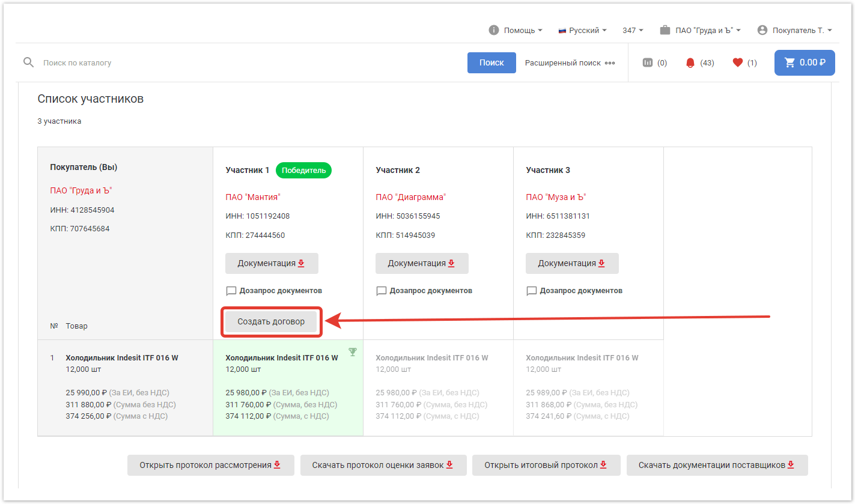855x504 pixels.
Task: Open favorites heart icon
Action: (x=738, y=62)
